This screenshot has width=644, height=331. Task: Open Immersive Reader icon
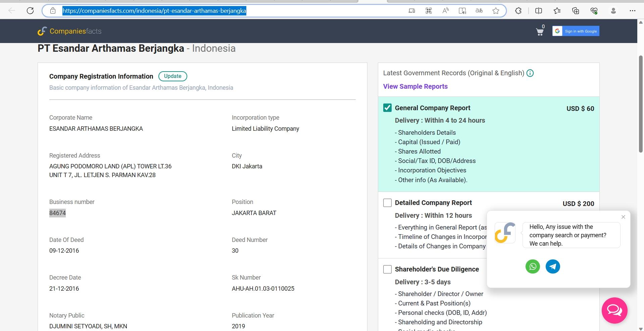pos(462,11)
